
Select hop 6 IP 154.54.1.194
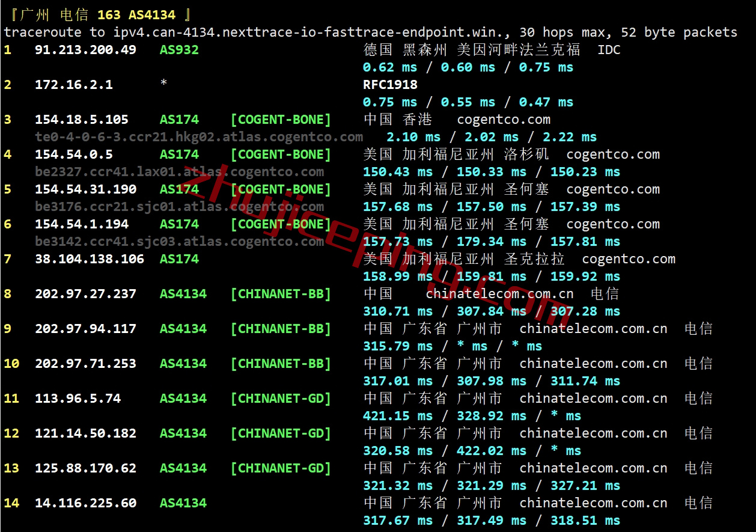pos(81,224)
